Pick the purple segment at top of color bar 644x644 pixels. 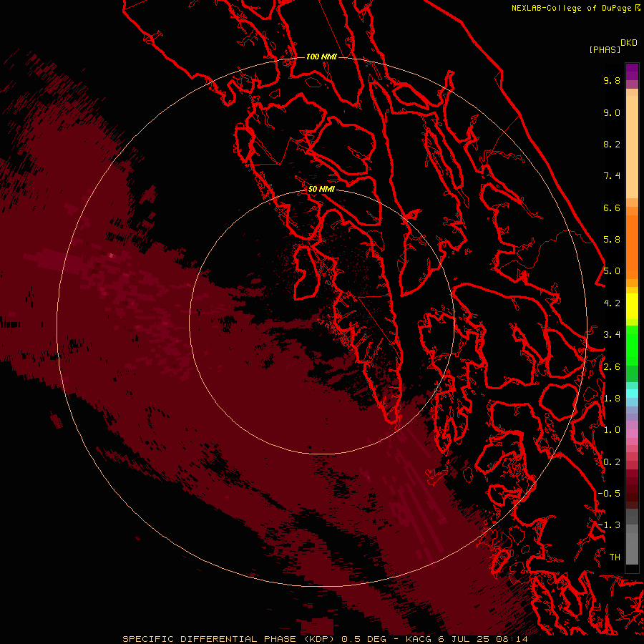[632, 72]
